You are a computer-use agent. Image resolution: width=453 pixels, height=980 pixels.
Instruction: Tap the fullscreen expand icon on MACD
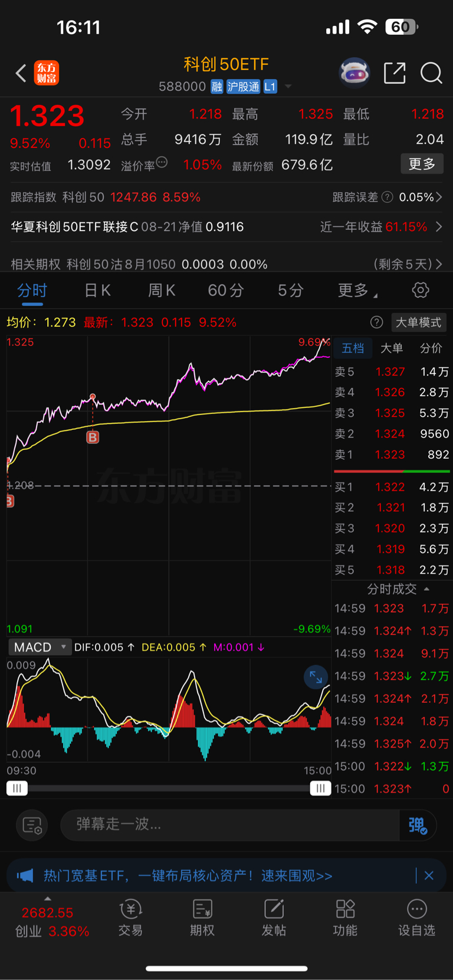point(316,677)
